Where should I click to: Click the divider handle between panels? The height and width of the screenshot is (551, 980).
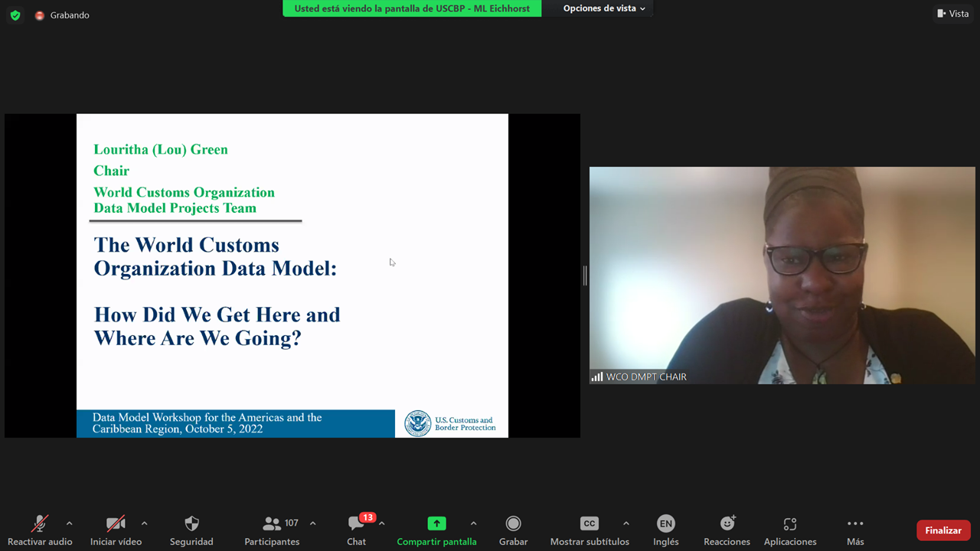[585, 275]
